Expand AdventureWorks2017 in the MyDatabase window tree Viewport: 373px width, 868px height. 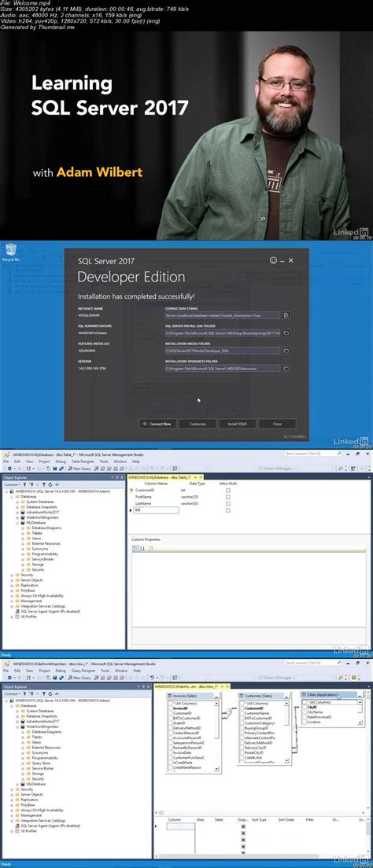pos(18,512)
